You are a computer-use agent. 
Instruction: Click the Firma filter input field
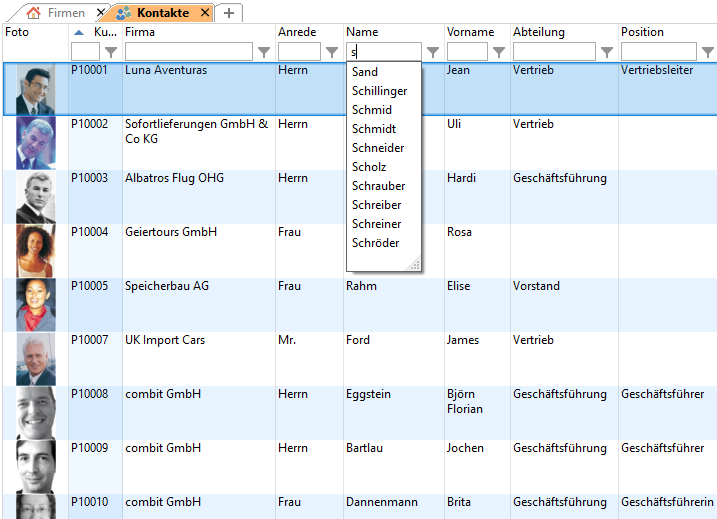tap(188, 52)
